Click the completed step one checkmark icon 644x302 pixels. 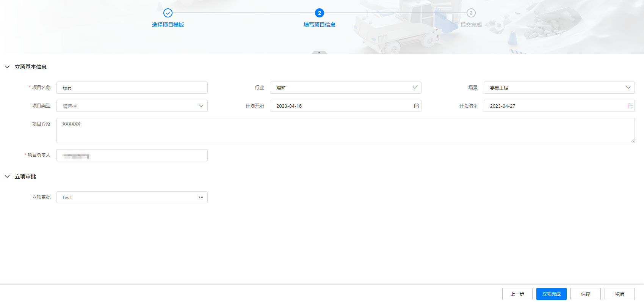[x=168, y=13]
